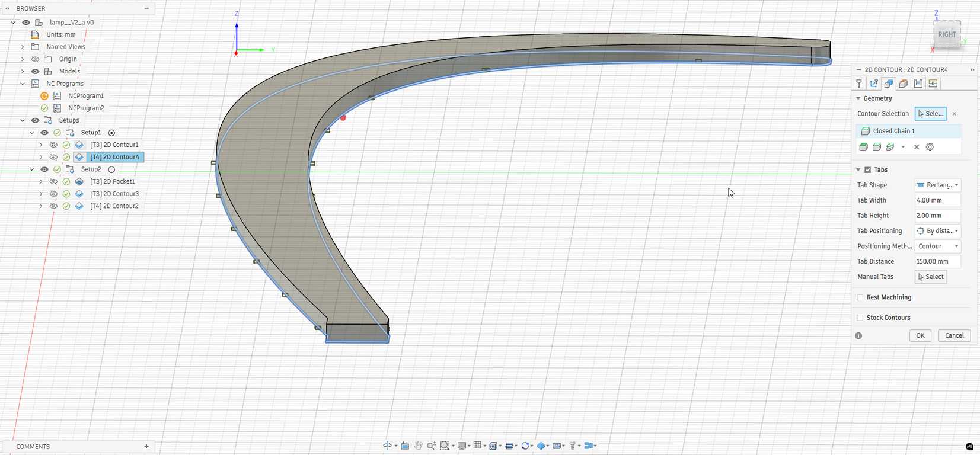The image size is (980, 455).
Task: Show the Origin folder via its eye icon
Action: tap(35, 59)
